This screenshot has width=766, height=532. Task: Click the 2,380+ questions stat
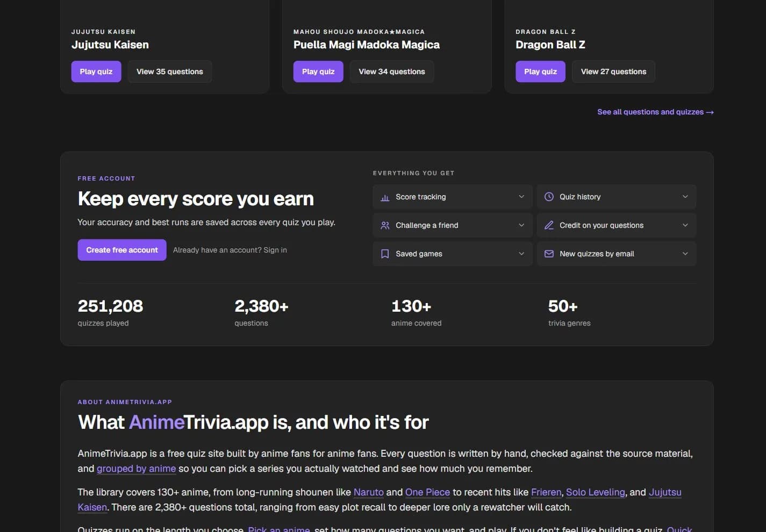[262, 312]
